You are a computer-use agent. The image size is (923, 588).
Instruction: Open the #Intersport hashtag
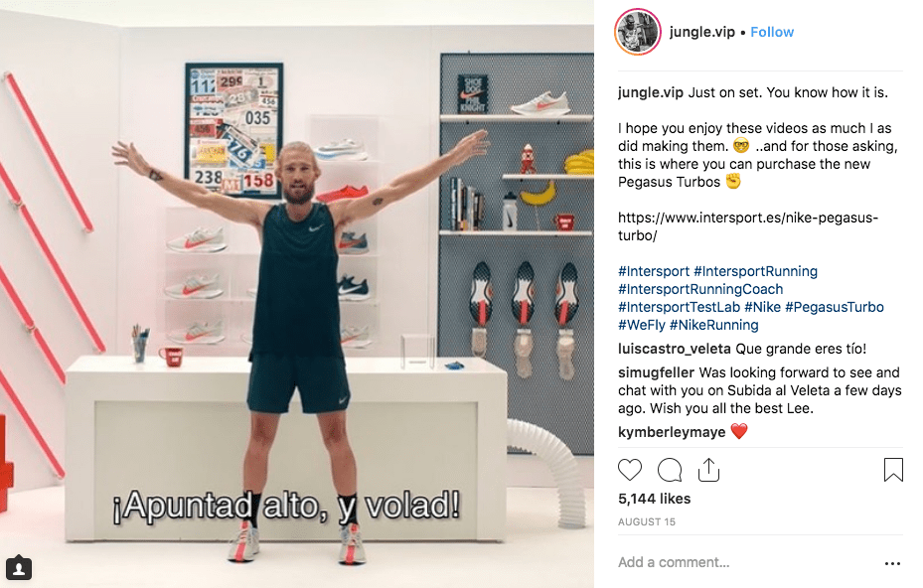pyautogui.click(x=654, y=271)
